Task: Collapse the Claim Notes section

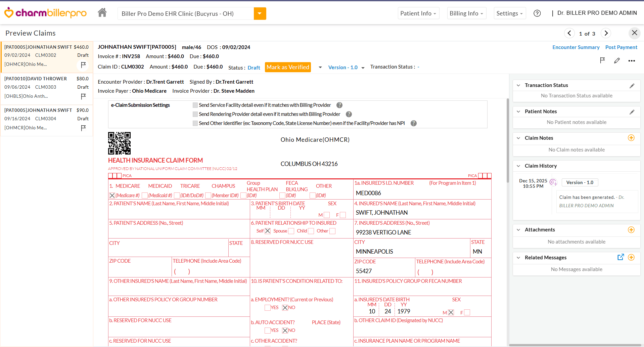Action: 518,138
